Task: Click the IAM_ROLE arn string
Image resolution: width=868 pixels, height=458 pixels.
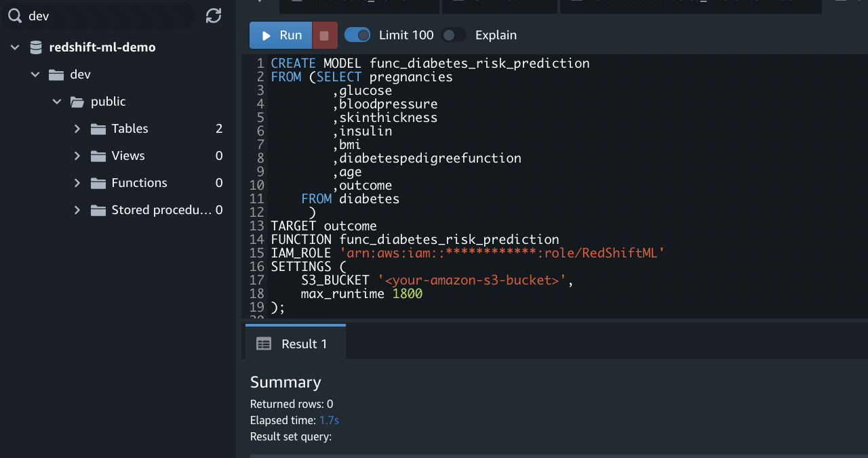Action: (x=502, y=253)
